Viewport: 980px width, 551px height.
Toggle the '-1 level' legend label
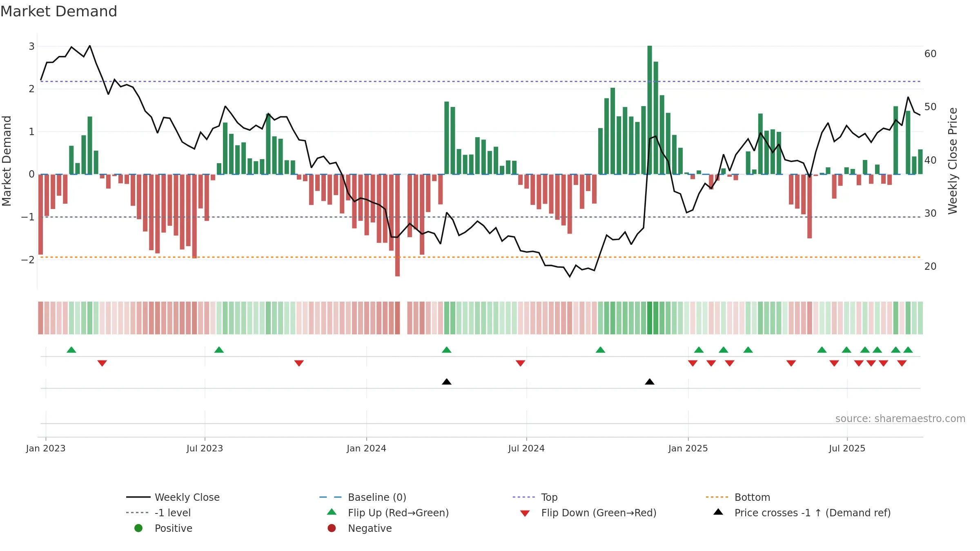tap(173, 513)
